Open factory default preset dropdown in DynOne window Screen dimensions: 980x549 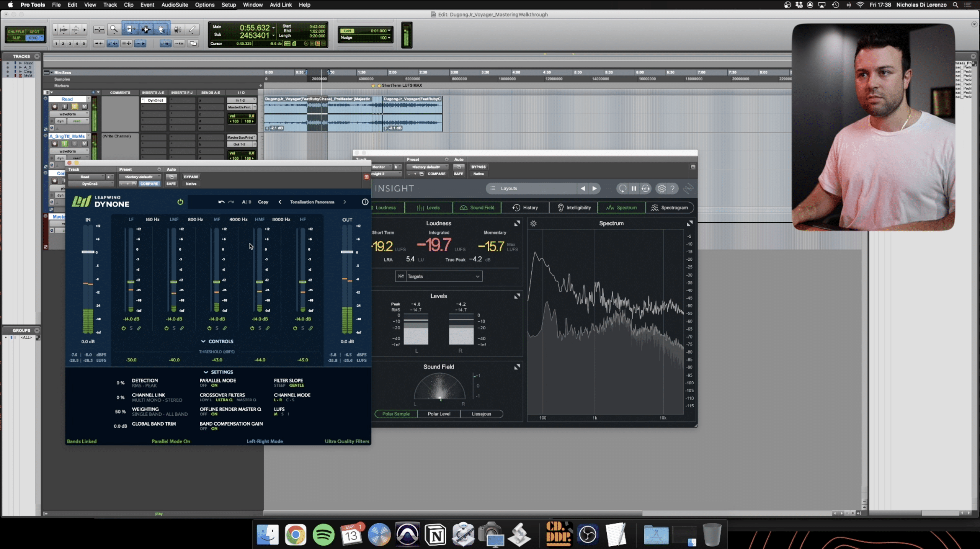coord(140,177)
